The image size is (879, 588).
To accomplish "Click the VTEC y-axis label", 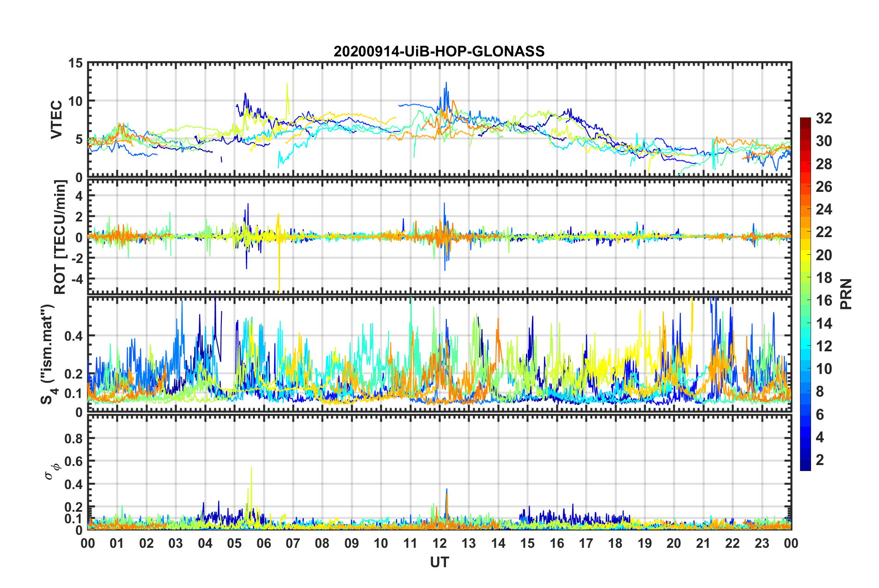I will [x=56, y=119].
